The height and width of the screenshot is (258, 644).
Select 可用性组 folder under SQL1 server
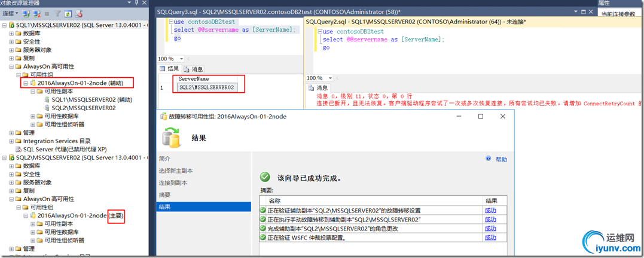point(42,74)
